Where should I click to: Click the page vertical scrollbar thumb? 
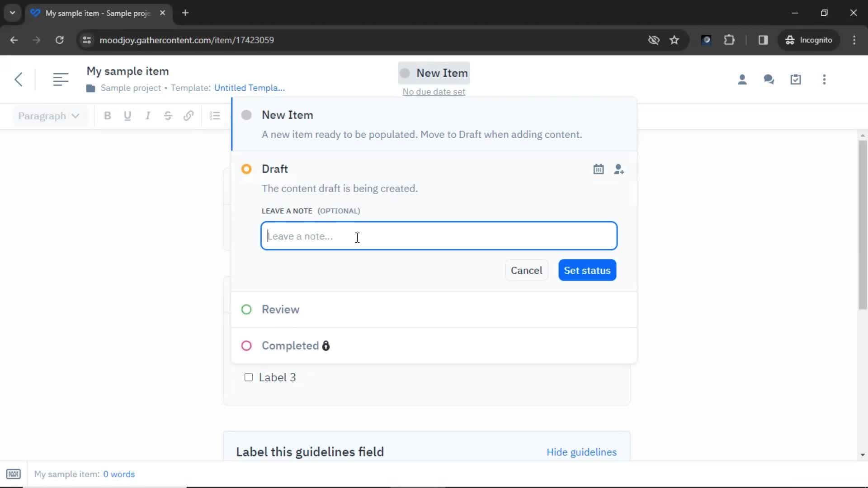(x=863, y=225)
